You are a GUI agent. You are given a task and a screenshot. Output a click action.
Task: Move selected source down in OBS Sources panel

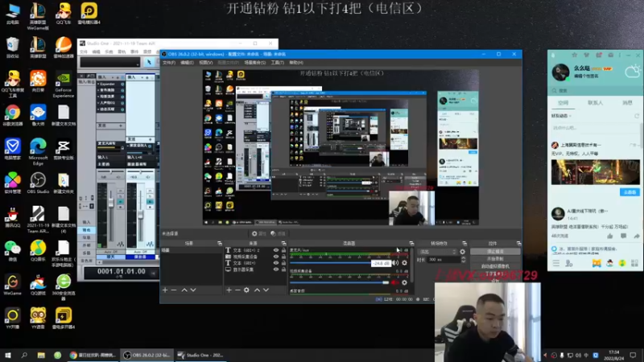266,290
